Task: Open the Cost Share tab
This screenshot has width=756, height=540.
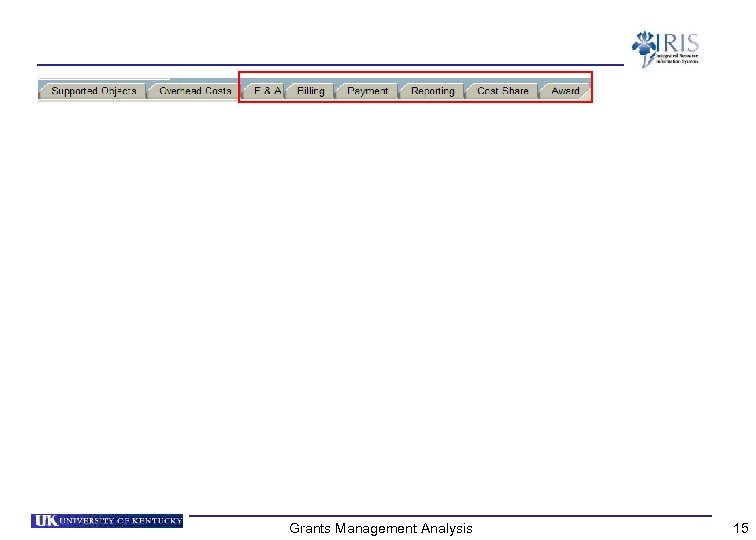Action: [502, 91]
